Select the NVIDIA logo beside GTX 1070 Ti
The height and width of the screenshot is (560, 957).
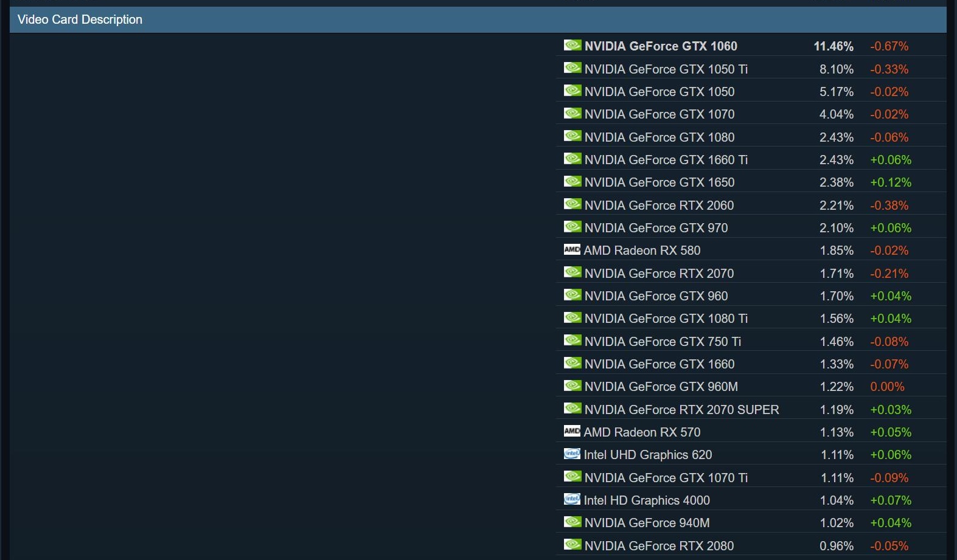click(x=572, y=476)
